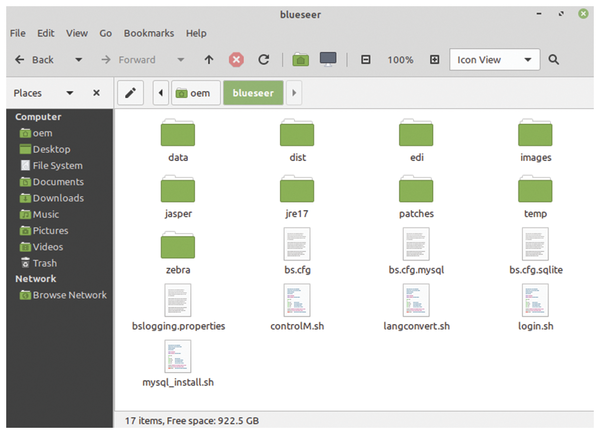This screenshot has width=600, height=434.
Task: Select the images folder icon
Action: (535, 132)
